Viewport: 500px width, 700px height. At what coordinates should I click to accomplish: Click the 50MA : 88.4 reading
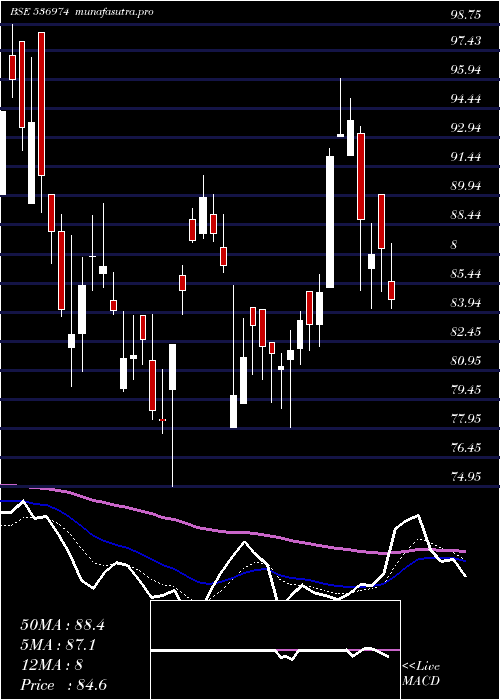[x=62, y=625]
